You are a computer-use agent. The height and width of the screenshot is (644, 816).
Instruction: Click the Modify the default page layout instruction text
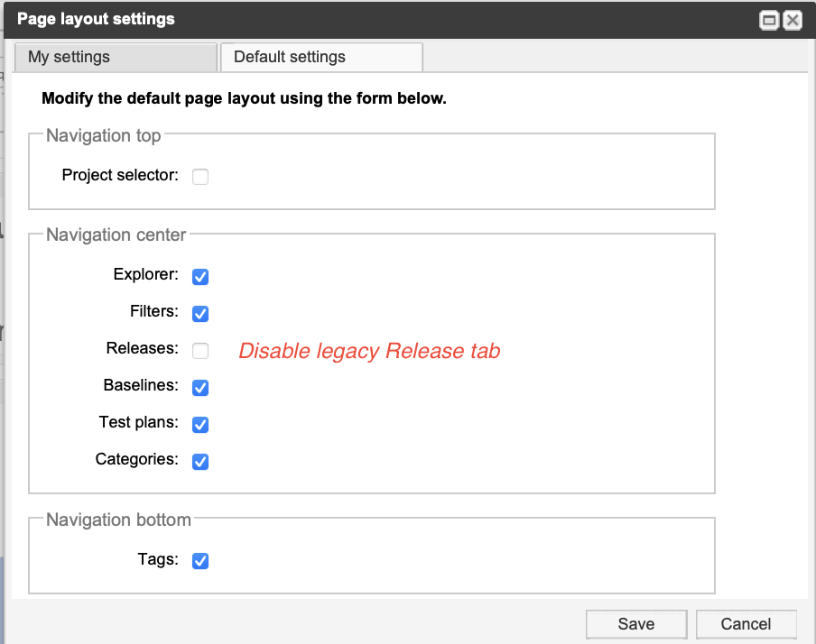point(244,98)
